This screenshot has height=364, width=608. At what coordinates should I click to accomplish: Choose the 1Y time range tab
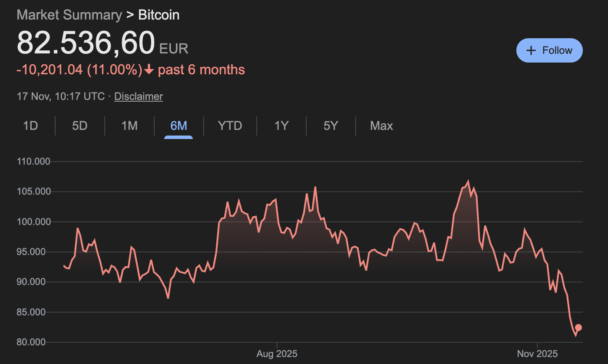click(281, 126)
